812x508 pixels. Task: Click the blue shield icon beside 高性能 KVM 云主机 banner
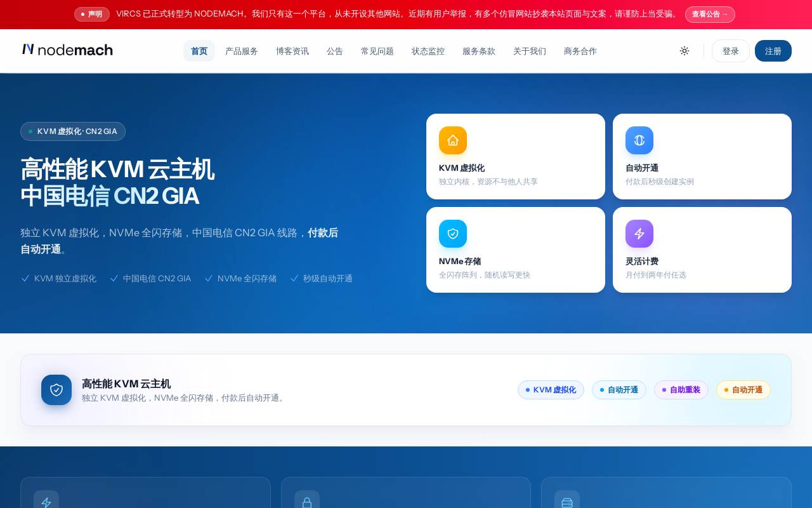coord(56,390)
